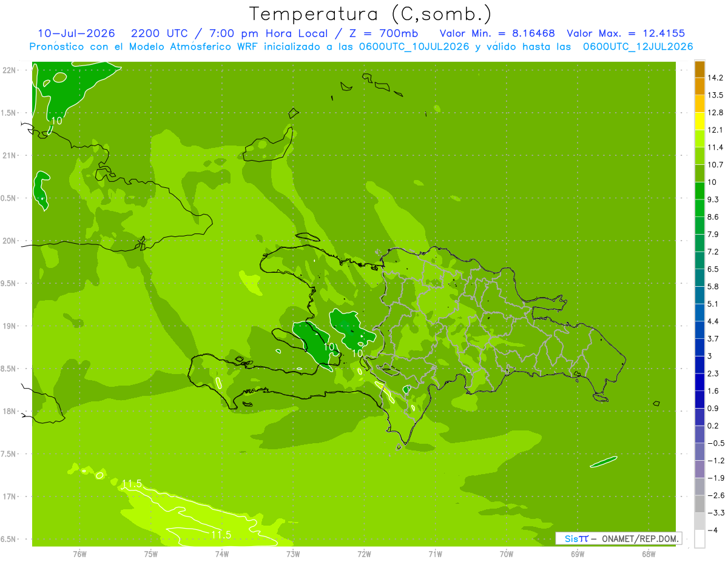The width and height of the screenshot is (728, 562).
Task: Click the "12.1" color scale label
Action: coord(715,130)
